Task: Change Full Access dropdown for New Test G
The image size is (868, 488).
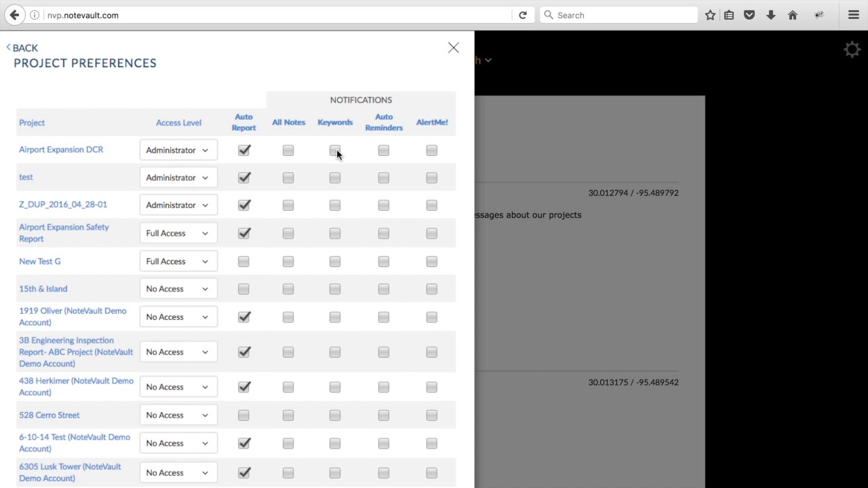Action: (x=178, y=262)
